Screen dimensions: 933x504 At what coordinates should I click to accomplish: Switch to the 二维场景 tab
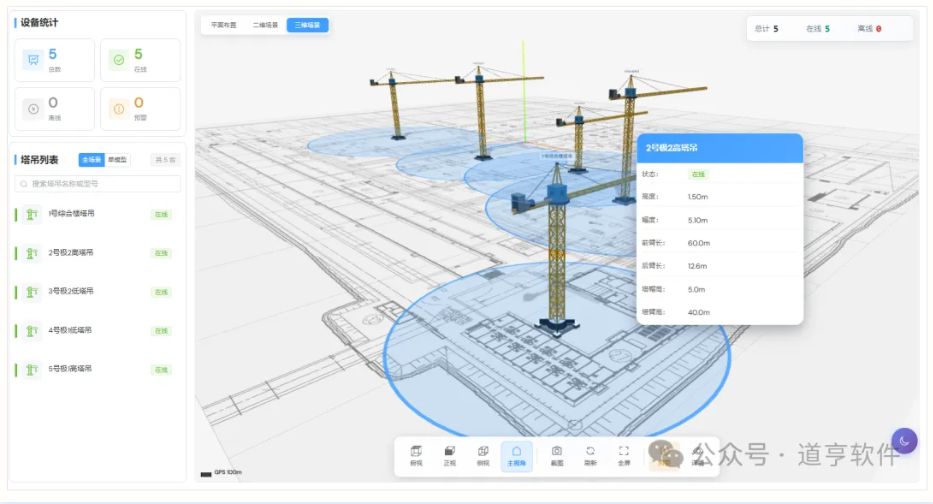click(x=265, y=25)
